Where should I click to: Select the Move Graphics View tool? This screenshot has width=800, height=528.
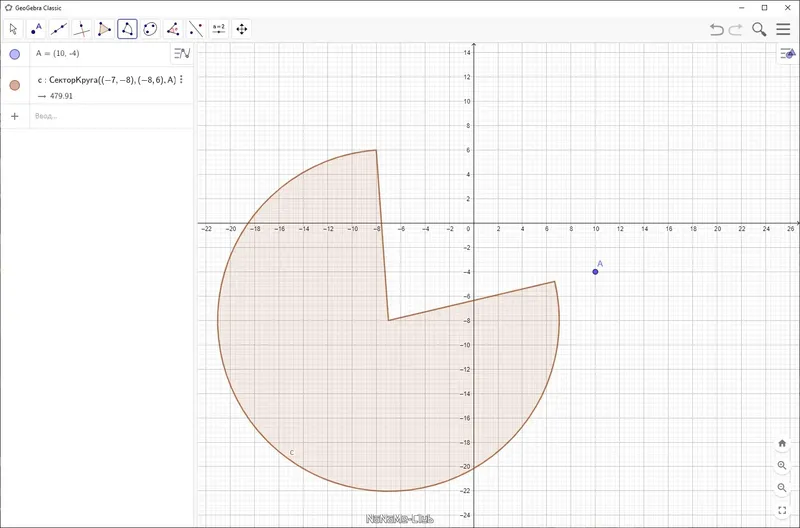click(242, 29)
